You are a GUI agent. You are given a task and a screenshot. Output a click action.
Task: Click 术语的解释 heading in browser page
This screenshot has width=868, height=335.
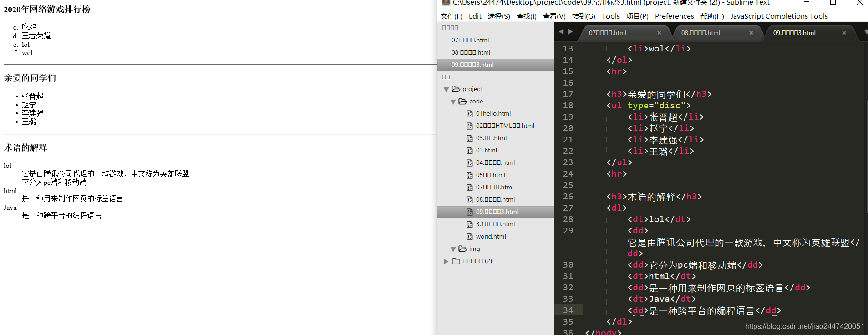click(x=25, y=147)
